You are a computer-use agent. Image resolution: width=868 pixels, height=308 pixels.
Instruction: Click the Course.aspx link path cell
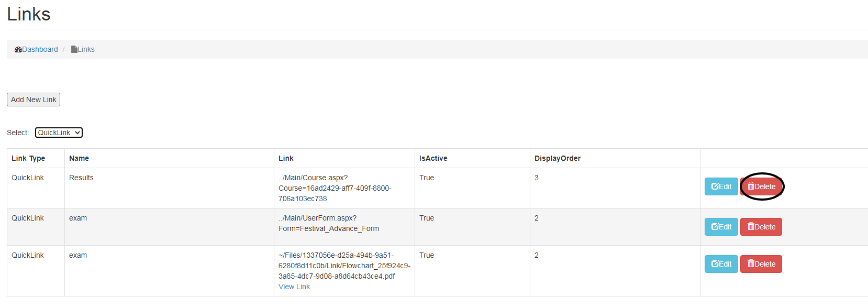(x=335, y=188)
